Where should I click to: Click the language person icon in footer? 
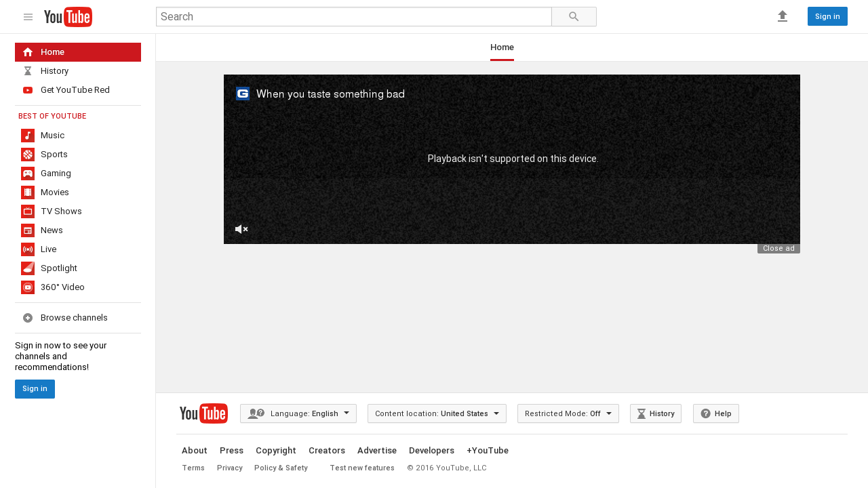tap(256, 413)
